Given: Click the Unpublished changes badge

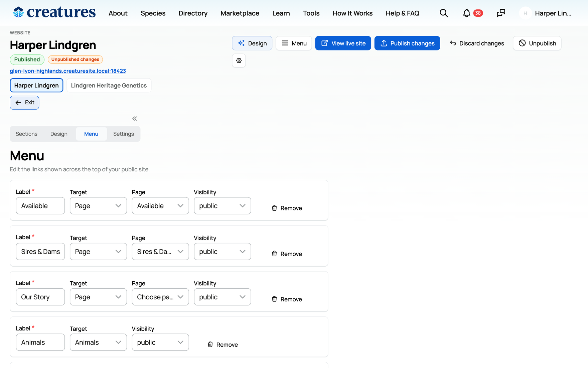Looking at the screenshot, I should (75, 59).
